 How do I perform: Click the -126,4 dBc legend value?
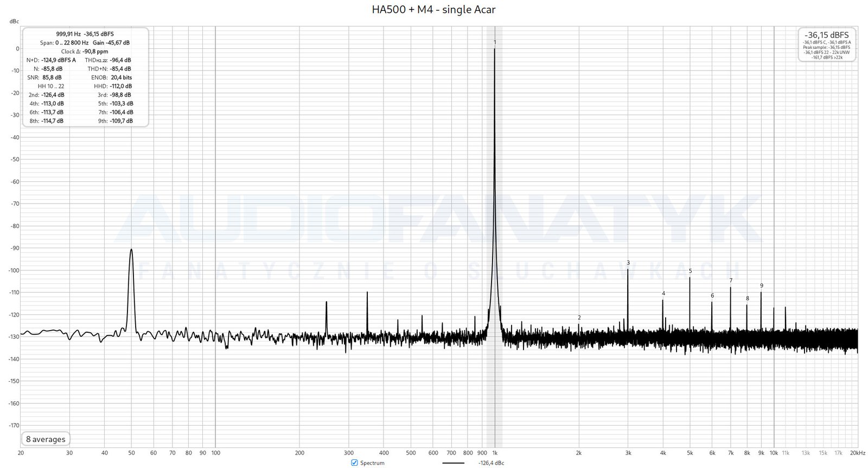pyautogui.click(x=491, y=463)
